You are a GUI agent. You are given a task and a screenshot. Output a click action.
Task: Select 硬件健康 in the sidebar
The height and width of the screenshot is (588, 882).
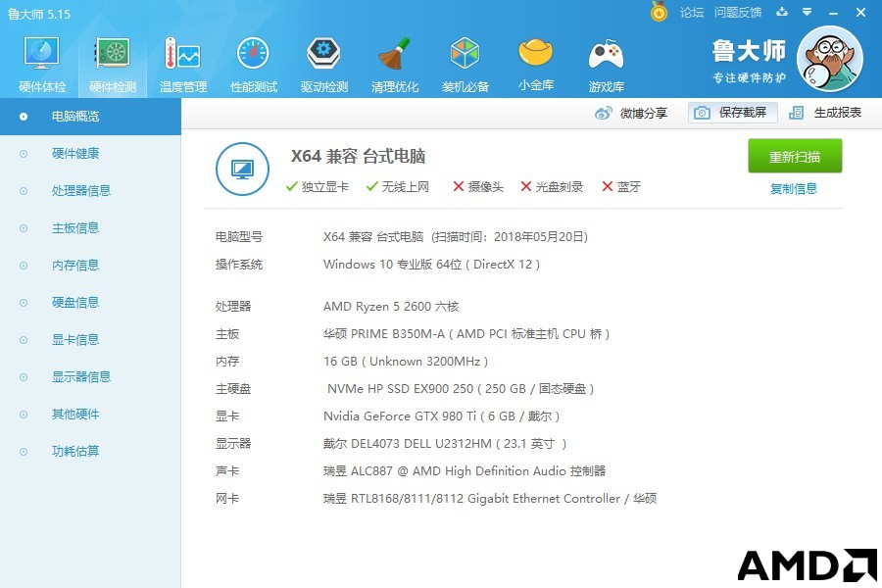pos(90,154)
